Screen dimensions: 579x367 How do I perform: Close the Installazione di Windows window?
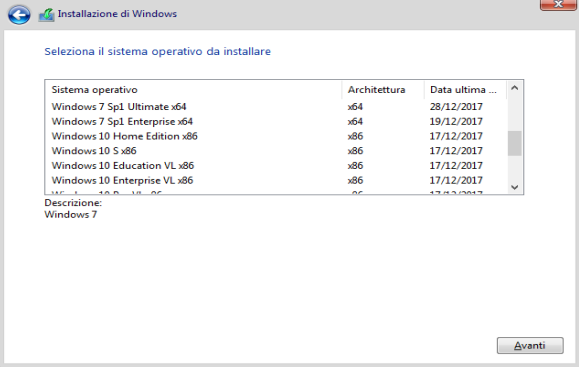click(x=558, y=5)
